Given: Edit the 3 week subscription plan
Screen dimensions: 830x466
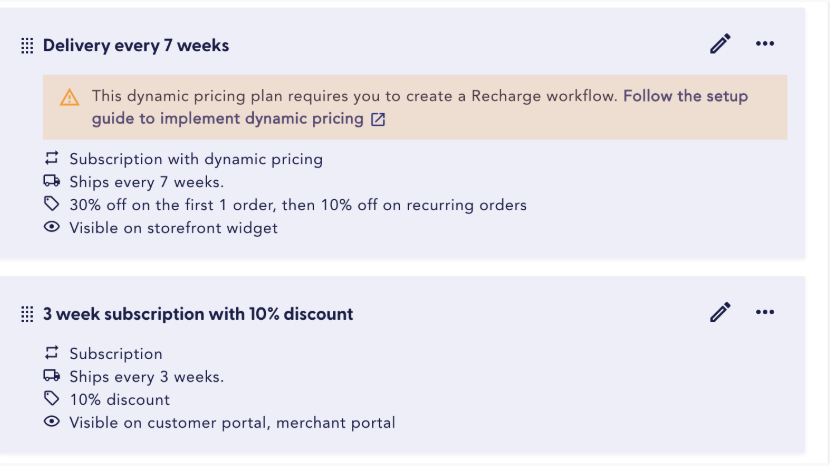Looking at the screenshot, I should [x=720, y=312].
